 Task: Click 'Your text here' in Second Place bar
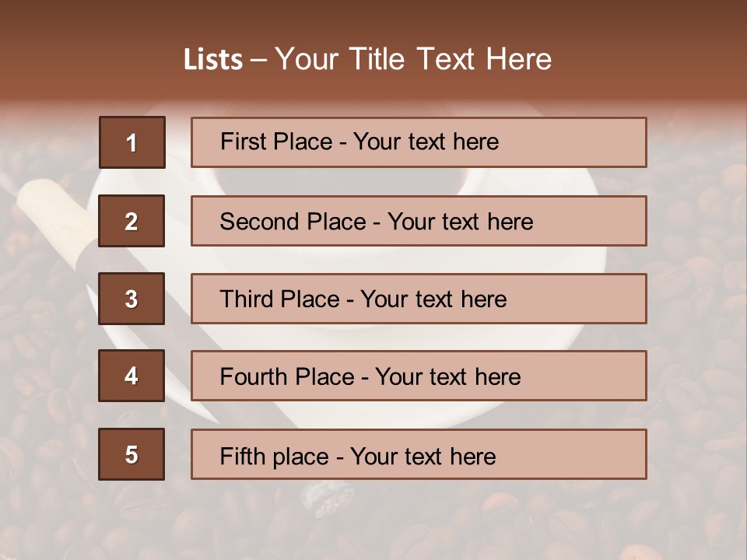click(x=460, y=222)
